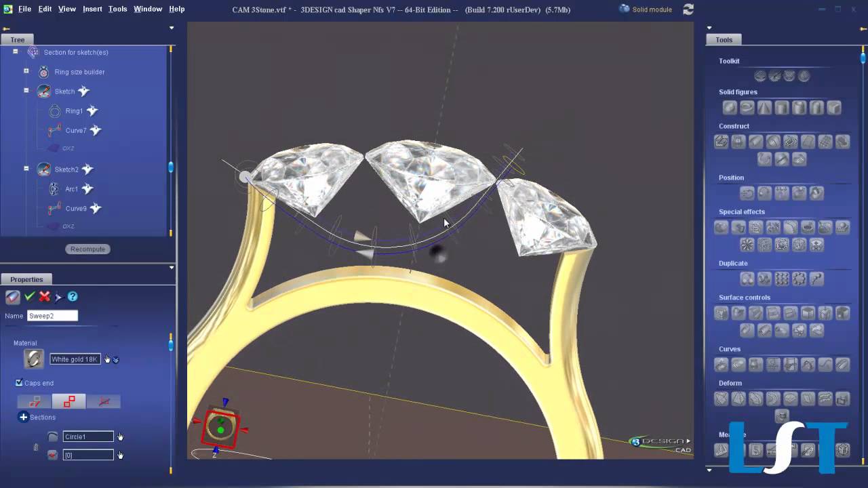Click the Tree panel scrollbar handle

(171, 167)
